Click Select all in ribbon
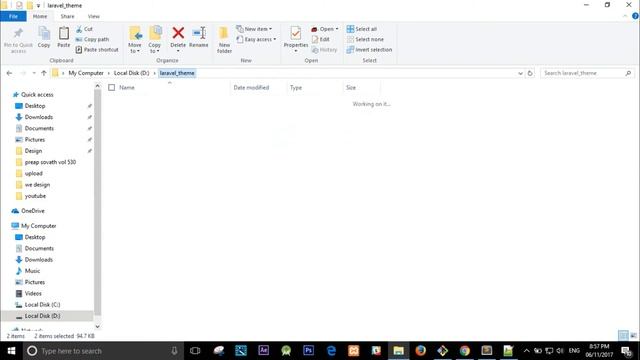Image resolution: width=640 pixels, height=360 pixels. tap(362, 29)
